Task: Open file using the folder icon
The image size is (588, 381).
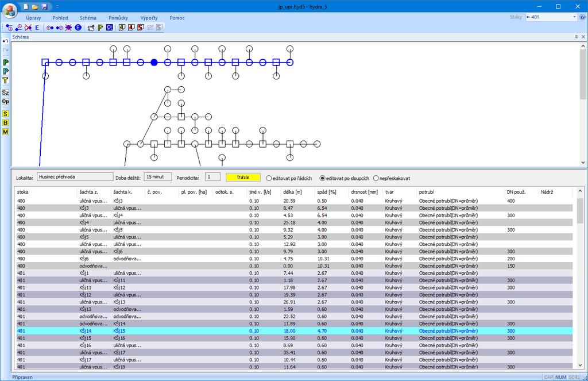Action: (x=35, y=6)
